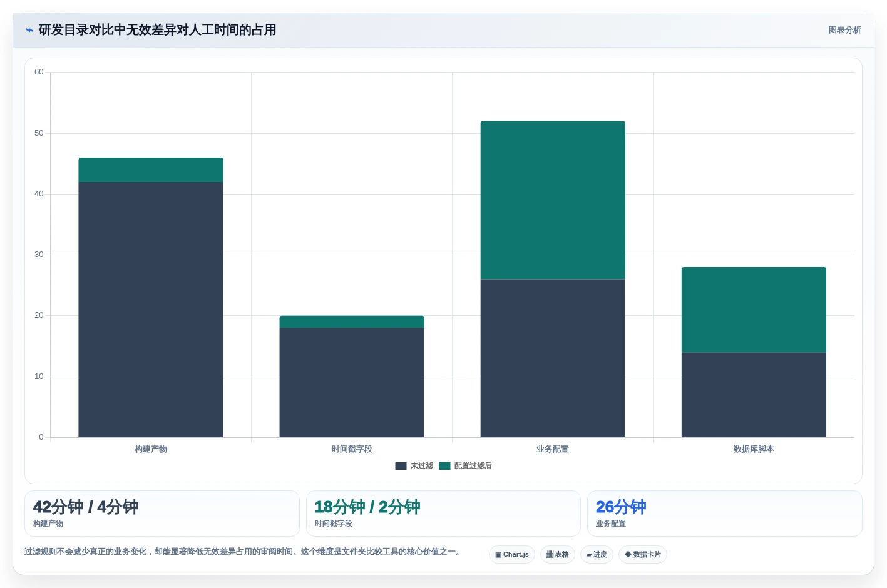Select the 42分钟 / 4分钟 stat card
This screenshot has width=887, height=588.
(162, 514)
